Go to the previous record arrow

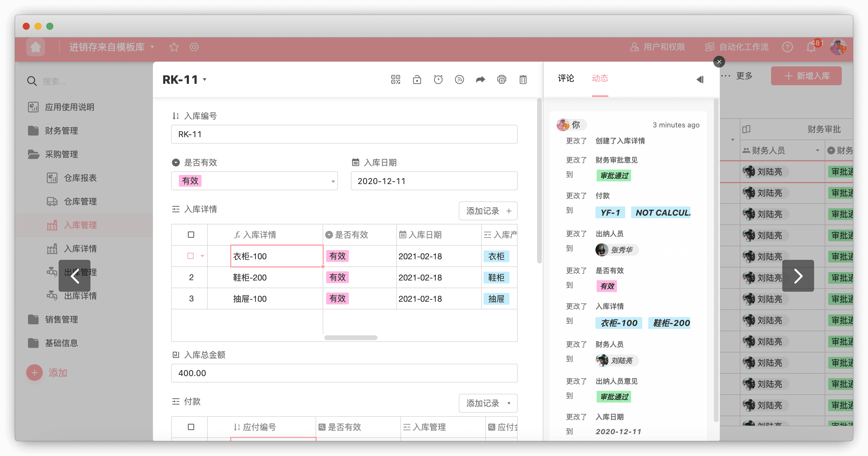[75, 276]
